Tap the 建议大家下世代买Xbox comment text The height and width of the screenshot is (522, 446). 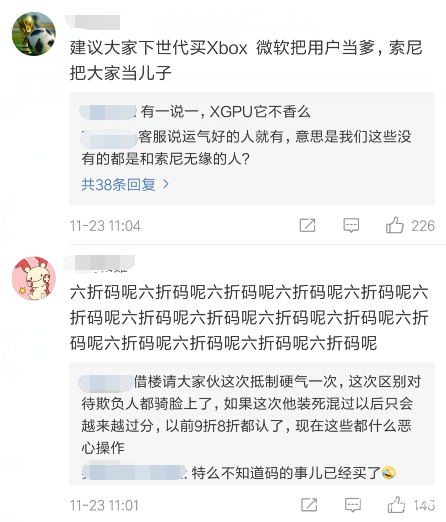pos(246,60)
